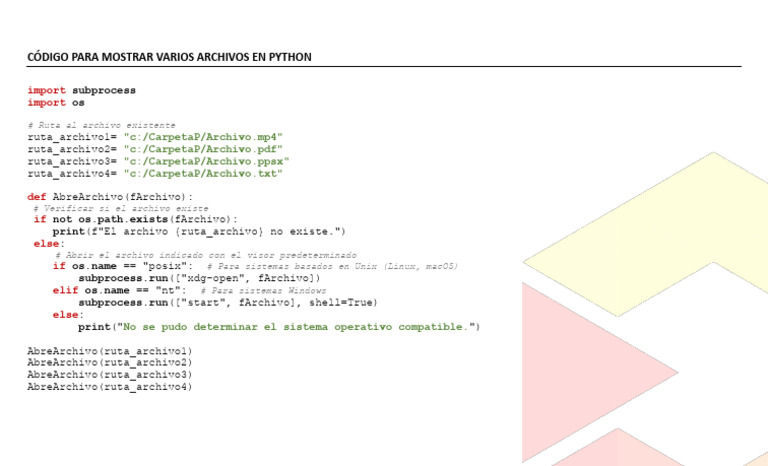Click the 'Para sistemas Windows' comment

pos(263,291)
